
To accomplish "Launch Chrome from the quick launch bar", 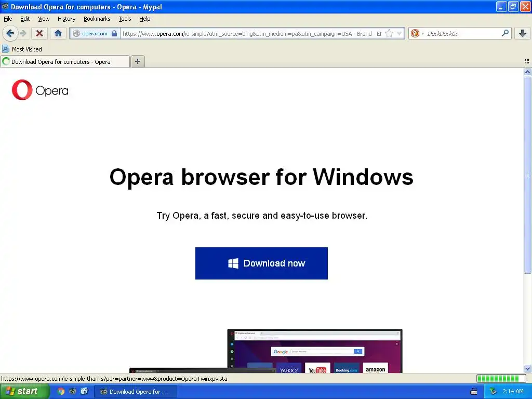I will point(61,392).
